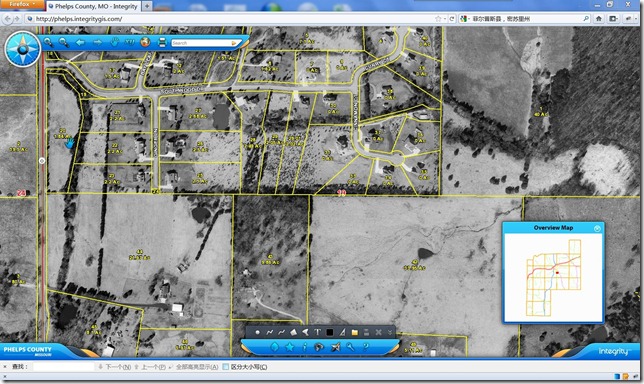Open help with question mark icon
The height and width of the screenshot is (384, 644).
(x=365, y=347)
